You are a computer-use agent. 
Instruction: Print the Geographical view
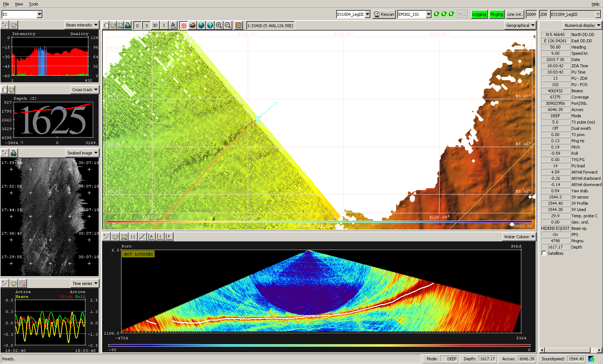pos(128,25)
